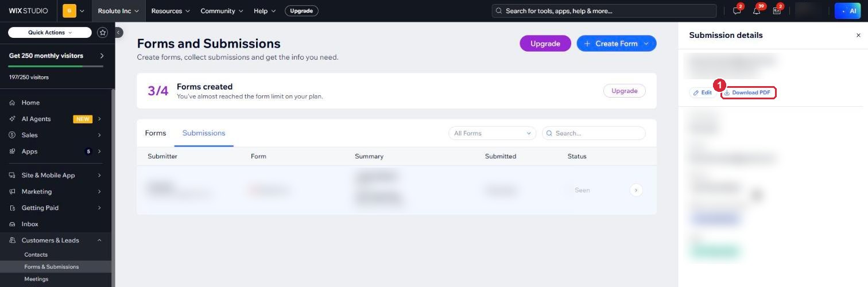868x287 pixels.
Task: Open the notifications bell icon
Action: [757, 11]
